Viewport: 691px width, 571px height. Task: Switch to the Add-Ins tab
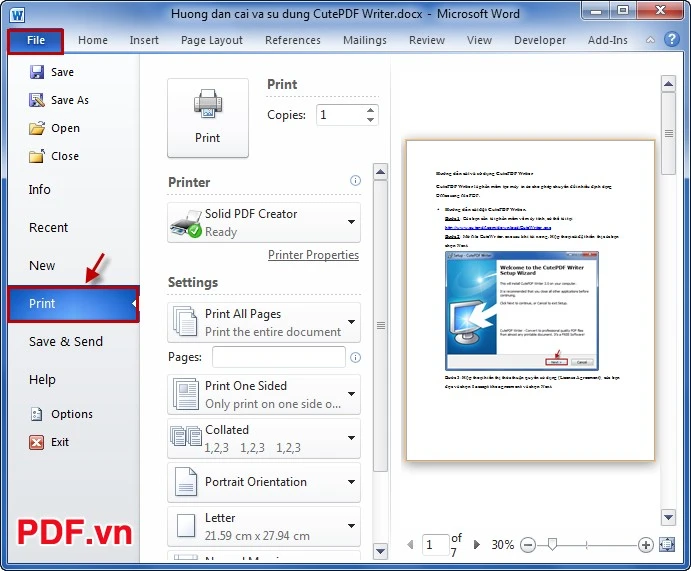pyautogui.click(x=607, y=40)
